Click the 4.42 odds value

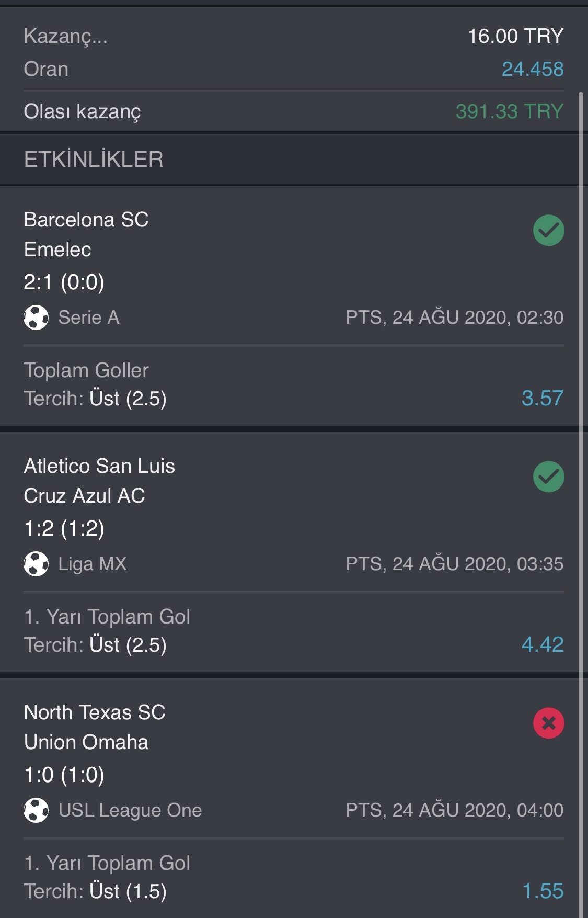[x=543, y=645]
